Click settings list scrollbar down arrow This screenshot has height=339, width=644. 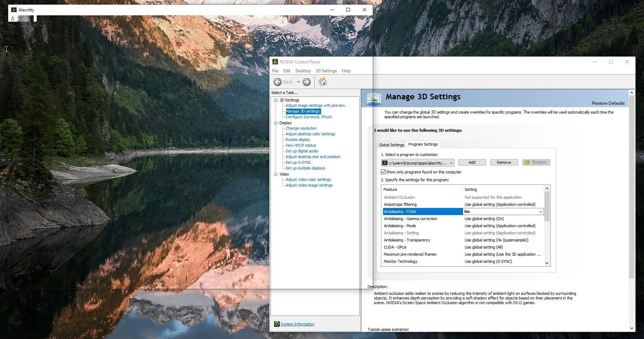point(547,263)
